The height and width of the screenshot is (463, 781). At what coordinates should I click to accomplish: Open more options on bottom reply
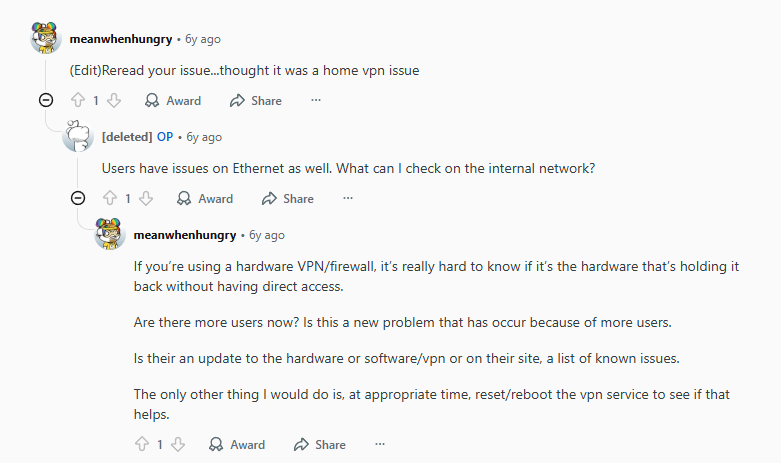[x=380, y=445]
